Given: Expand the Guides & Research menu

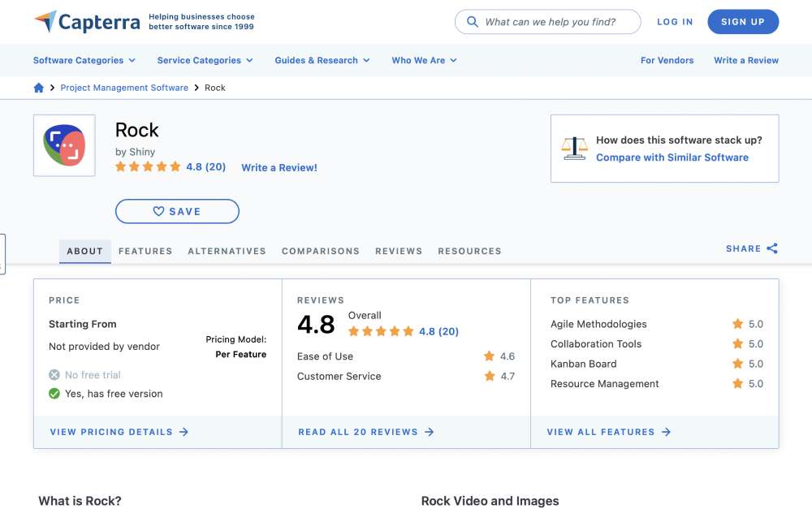Looking at the screenshot, I should point(322,60).
